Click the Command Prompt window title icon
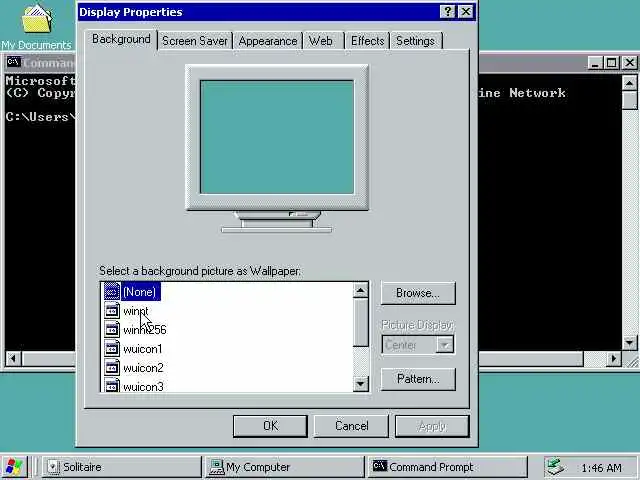This screenshot has height=480, width=640. (13, 62)
